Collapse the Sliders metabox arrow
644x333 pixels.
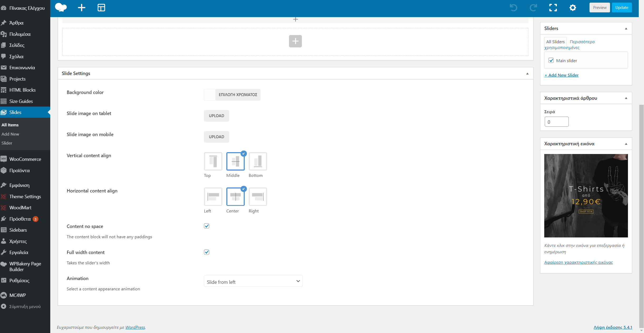pyautogui.click(x=626, y=28)
